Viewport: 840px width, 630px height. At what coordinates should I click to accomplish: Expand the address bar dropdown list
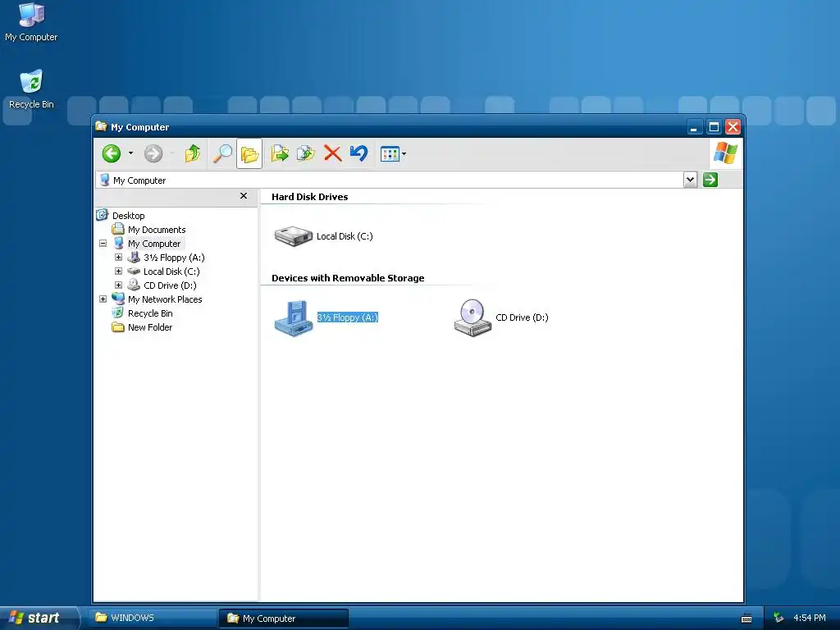(x=691, y=180)
